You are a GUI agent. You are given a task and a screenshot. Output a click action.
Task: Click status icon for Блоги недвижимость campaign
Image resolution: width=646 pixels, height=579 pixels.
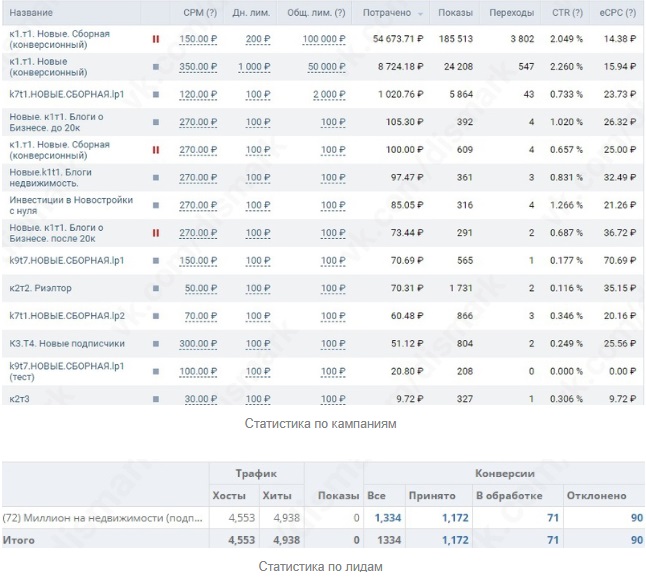point(156,177)
